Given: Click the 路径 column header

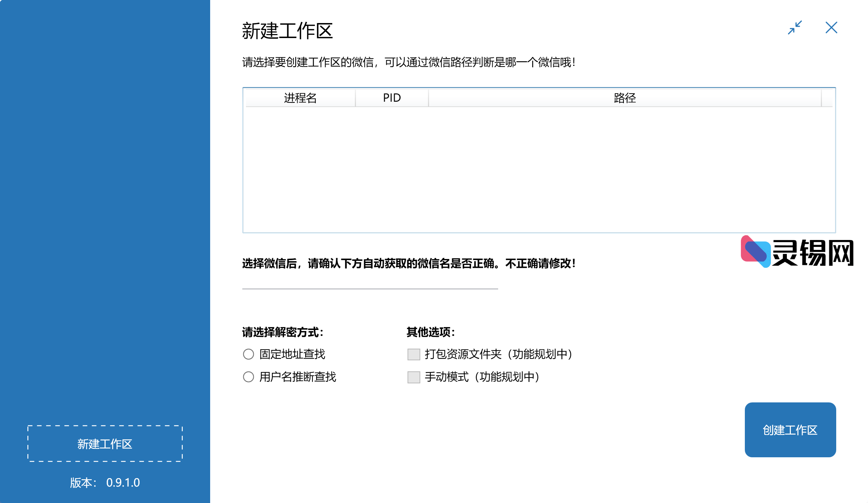Looking at the screenshot, I should (x=625, y=98).
